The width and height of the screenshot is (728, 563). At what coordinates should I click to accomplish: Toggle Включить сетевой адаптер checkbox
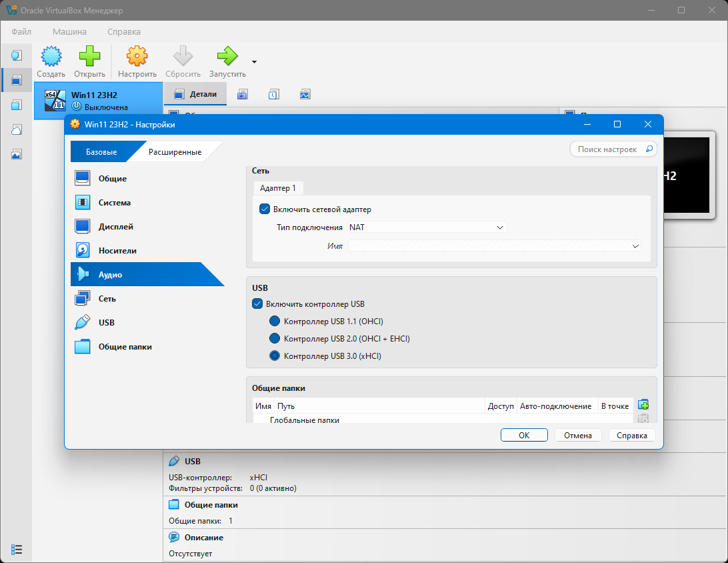(265, 209)
